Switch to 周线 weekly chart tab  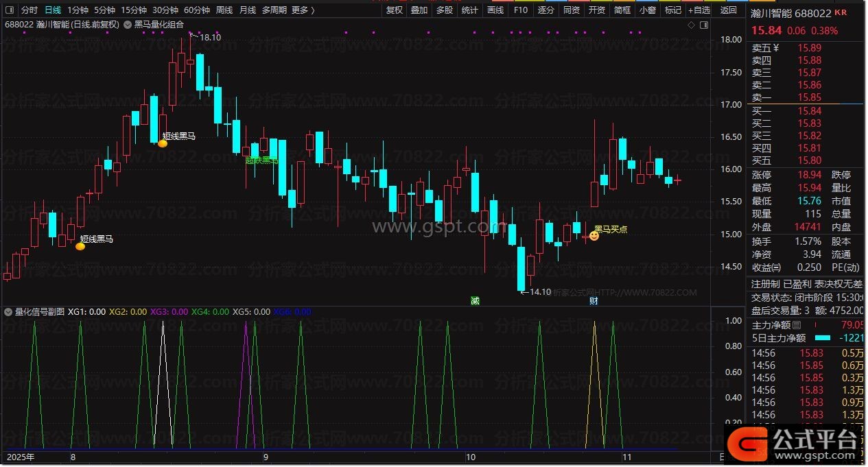[x=224, y=10]
